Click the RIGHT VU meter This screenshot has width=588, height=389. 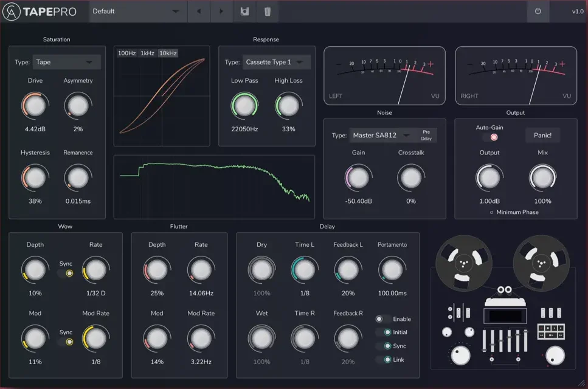516,76
